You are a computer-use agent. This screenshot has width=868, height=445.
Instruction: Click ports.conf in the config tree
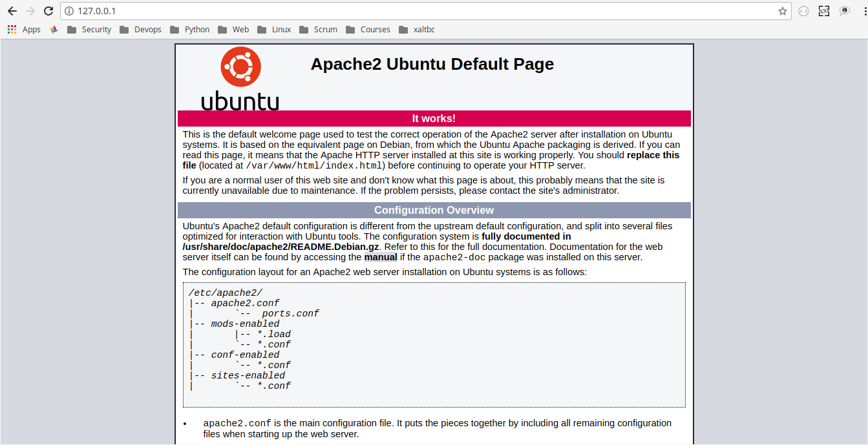click(x=290, y=313)
